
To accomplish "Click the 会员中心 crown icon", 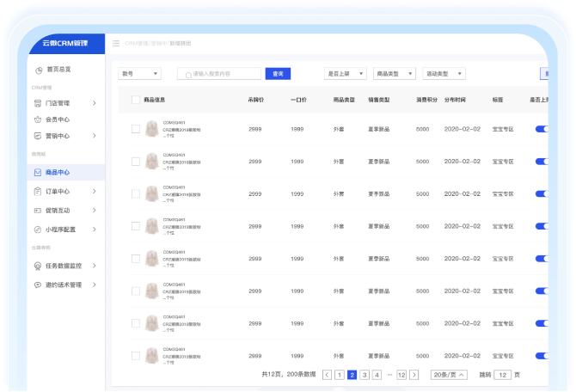I will (x=38, y=119).
